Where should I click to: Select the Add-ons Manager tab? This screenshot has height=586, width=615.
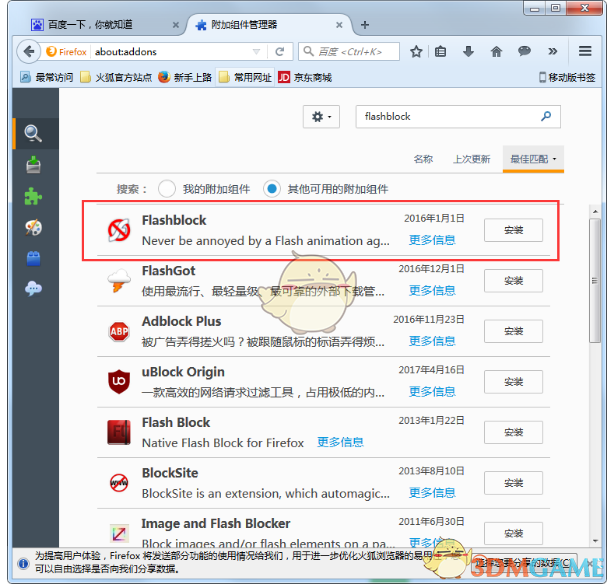click(267, 25)
